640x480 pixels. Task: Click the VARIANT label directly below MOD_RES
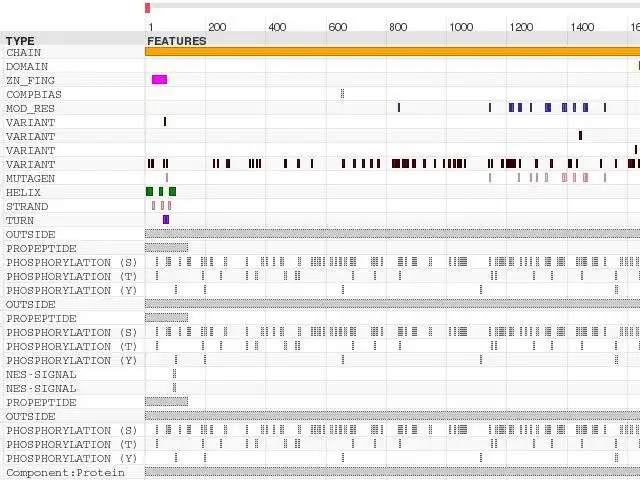(x=30, y=122)
